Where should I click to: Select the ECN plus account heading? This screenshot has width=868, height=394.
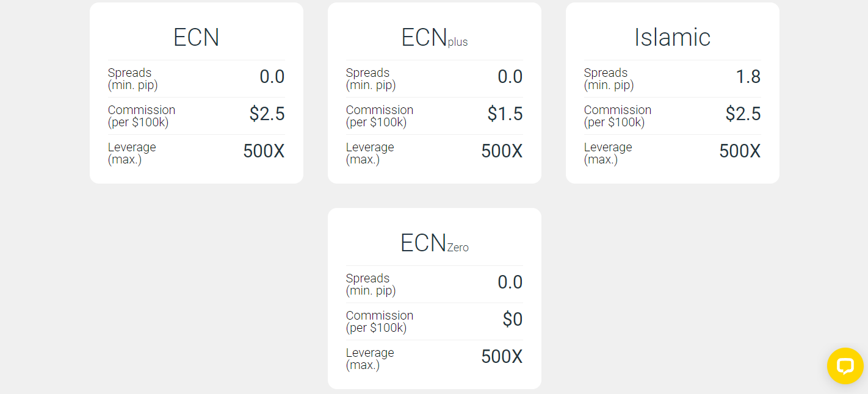(434, 37)
